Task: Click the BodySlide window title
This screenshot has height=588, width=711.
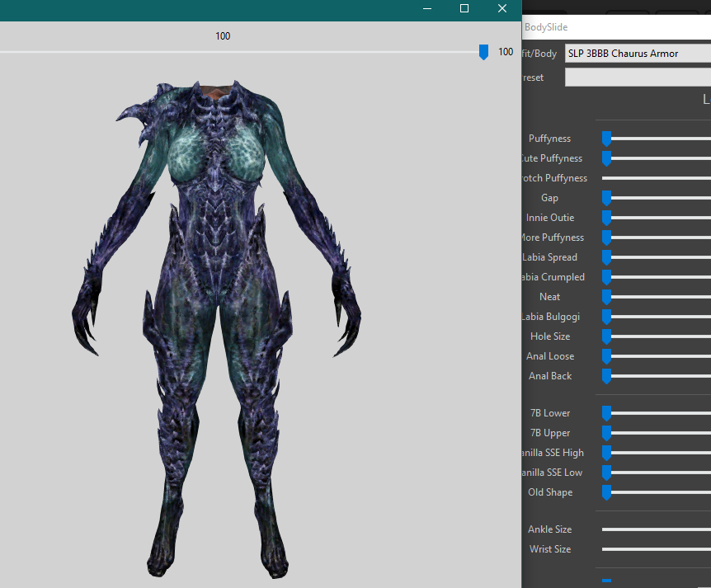Action: click(x=546, y=27)
